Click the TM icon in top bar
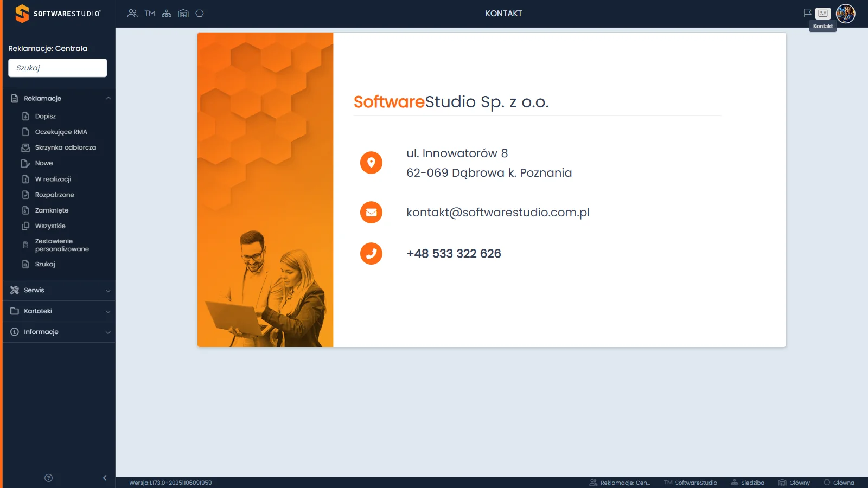The image size is (868, 488). coord(150,14)
